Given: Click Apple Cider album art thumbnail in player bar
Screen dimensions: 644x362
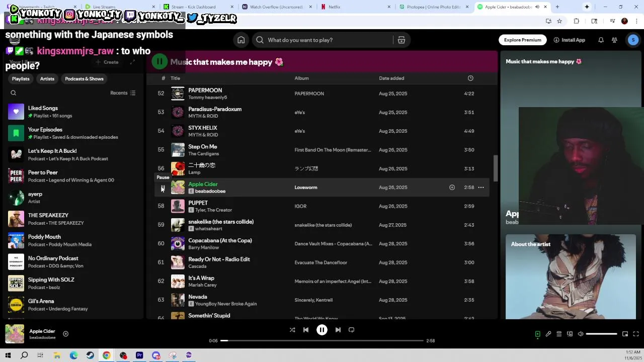Looking at the screenshot, I should coord(15,334).
